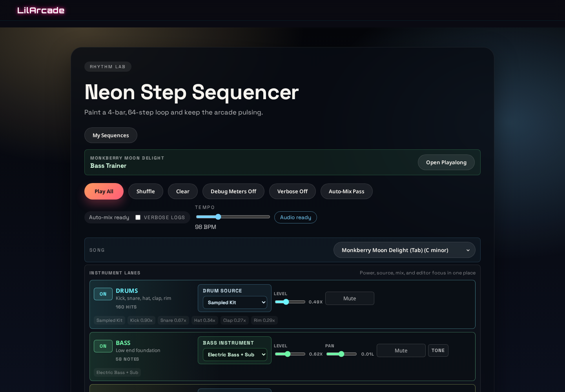Viewport: 565px width, 392px height.
Task: Click the Drums 0.49X level value
Action: [315, 302]
